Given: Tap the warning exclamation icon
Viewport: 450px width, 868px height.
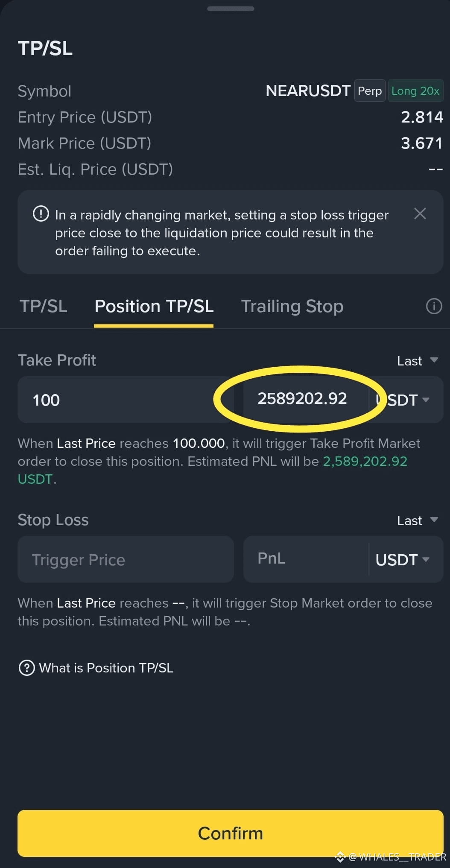Looking at the screenshot, I should (41, 213).
